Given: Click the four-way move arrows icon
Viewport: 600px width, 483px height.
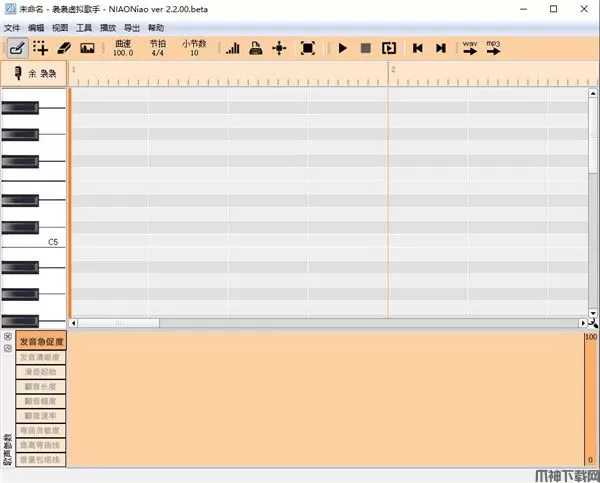Looking at the screenshot, I should coord(279,48).
